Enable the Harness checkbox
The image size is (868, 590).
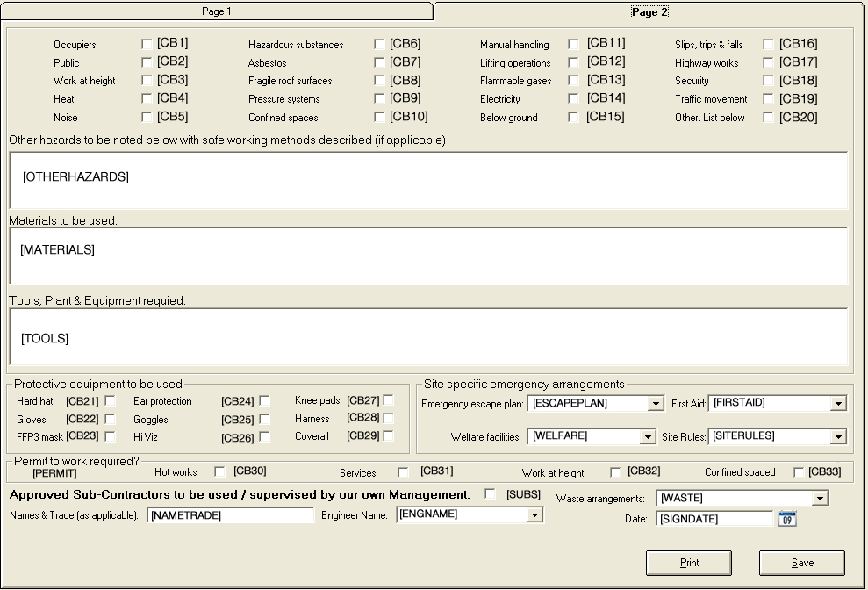(x=389, y=418)
